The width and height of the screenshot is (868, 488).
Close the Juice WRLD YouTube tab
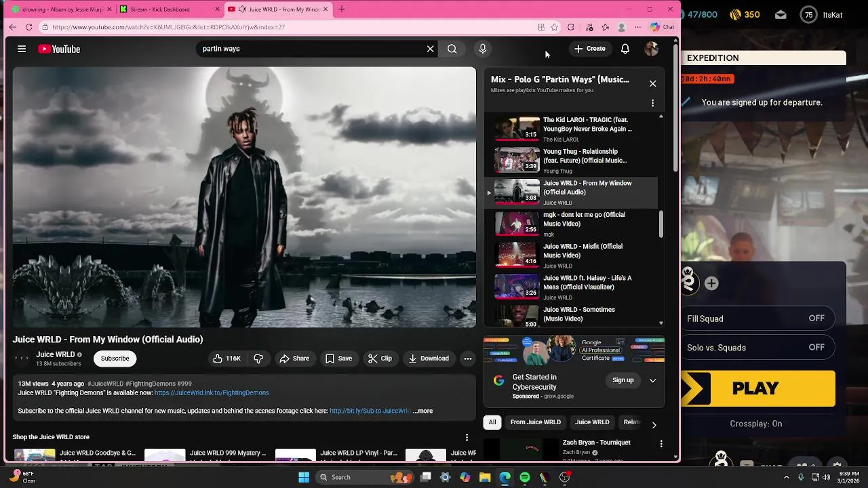pos(325,9)
